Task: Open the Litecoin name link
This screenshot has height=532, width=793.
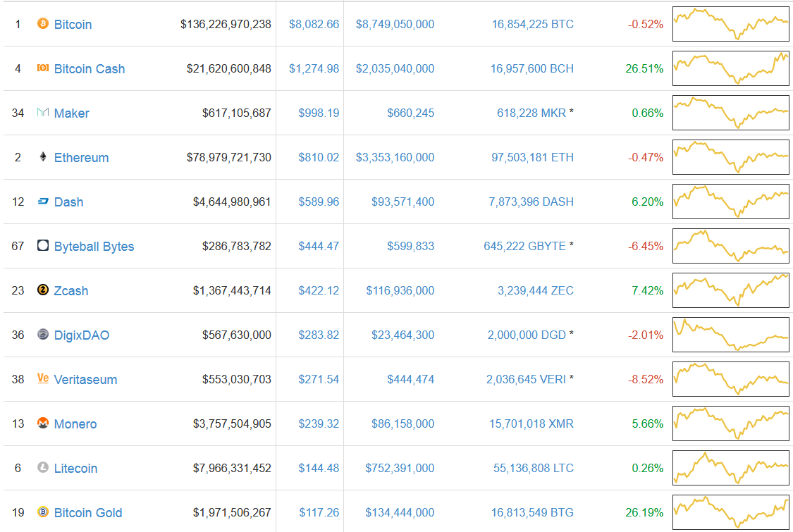Action: click(76, 469)
